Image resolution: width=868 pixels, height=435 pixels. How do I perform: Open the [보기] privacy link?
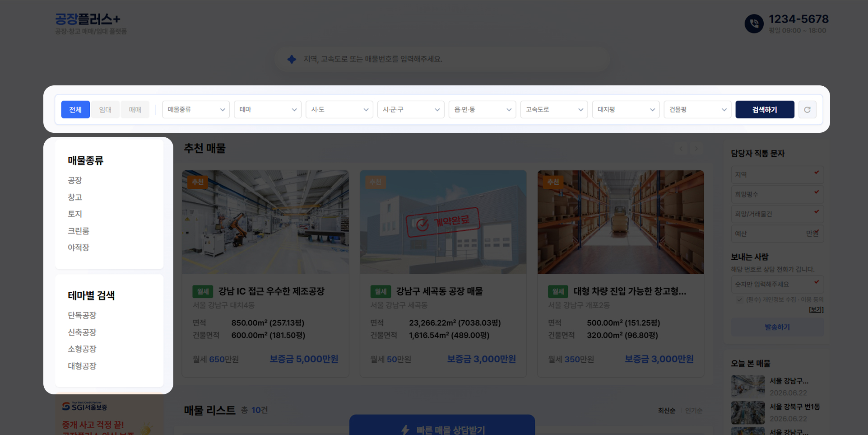click(x=816, y=309)
